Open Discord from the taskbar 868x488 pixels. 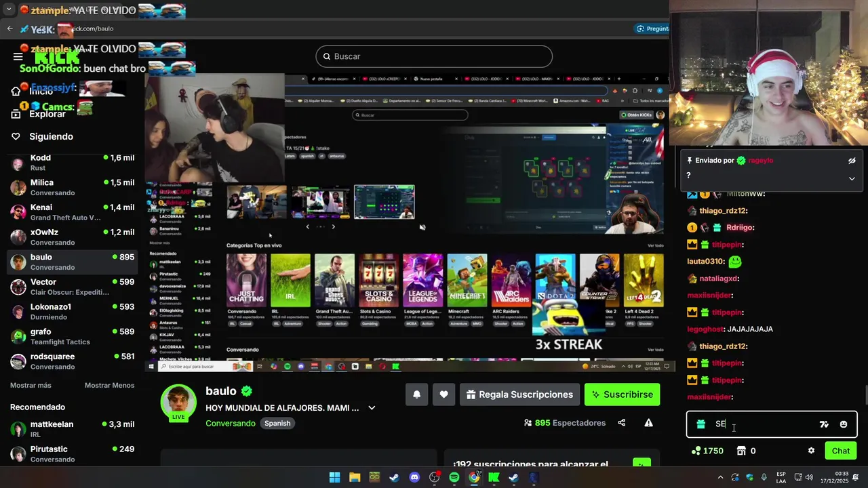coord(414,477)
